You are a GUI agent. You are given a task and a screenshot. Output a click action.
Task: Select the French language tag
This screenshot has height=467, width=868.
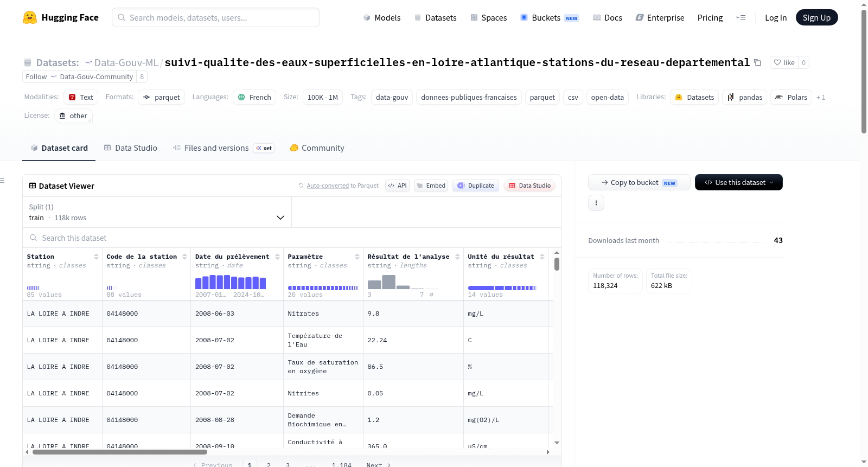254,97
